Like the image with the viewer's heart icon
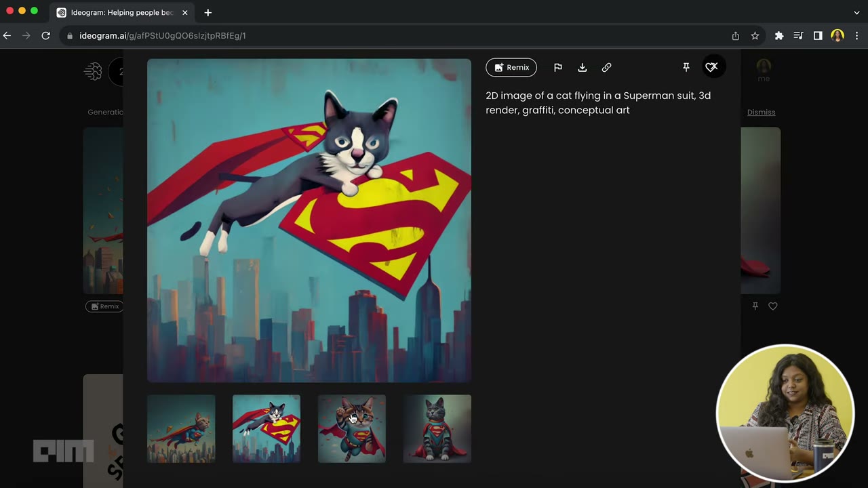Screen dimensions: 868x488 point(711,67)
